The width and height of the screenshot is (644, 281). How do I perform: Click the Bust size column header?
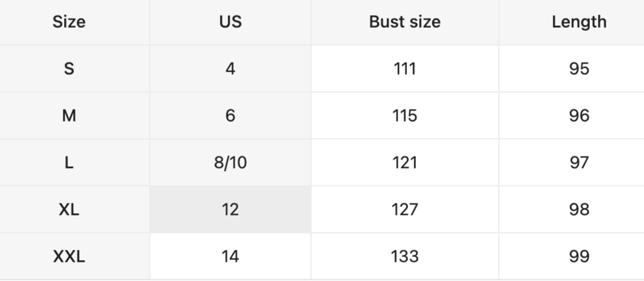(404, 22)
